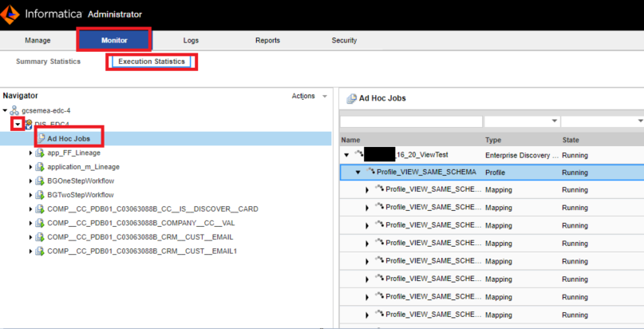
Task: Select COMP__CC_PDB01_C03063088B_CC__IS__DISCOVER__CARD label
Action: pos(152,209)
